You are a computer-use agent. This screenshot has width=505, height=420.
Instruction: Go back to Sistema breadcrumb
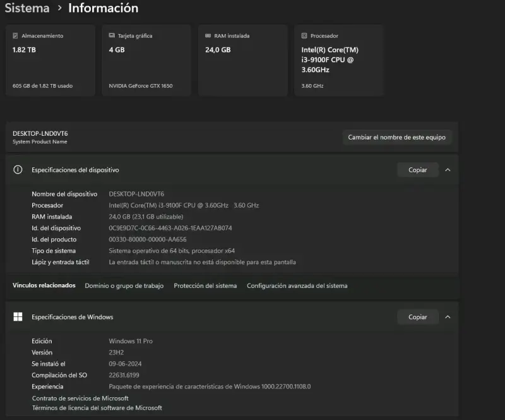tap(27, 8)
